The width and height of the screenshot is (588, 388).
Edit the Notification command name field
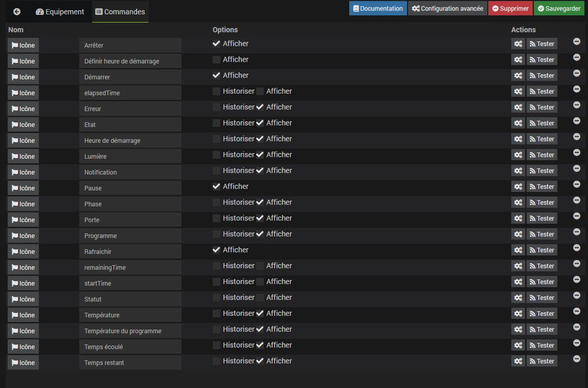pos(130,172)
